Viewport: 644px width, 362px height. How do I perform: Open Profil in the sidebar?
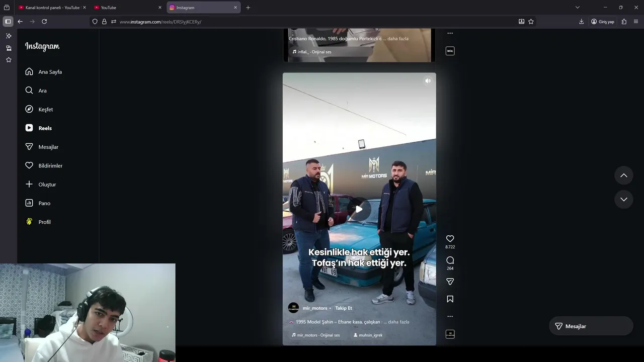[38, 222]
